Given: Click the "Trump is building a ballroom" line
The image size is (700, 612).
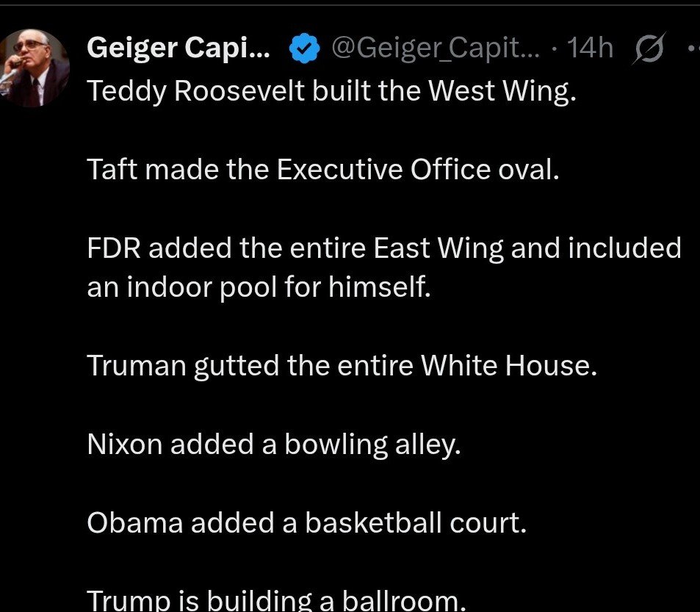Looking at the screenshot, I should coord(276,601).
